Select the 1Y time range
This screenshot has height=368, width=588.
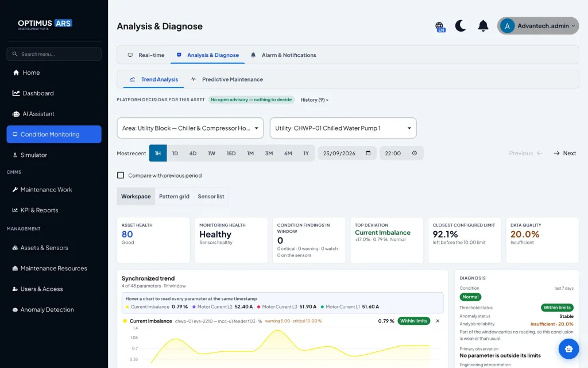(x=306, y=153)
